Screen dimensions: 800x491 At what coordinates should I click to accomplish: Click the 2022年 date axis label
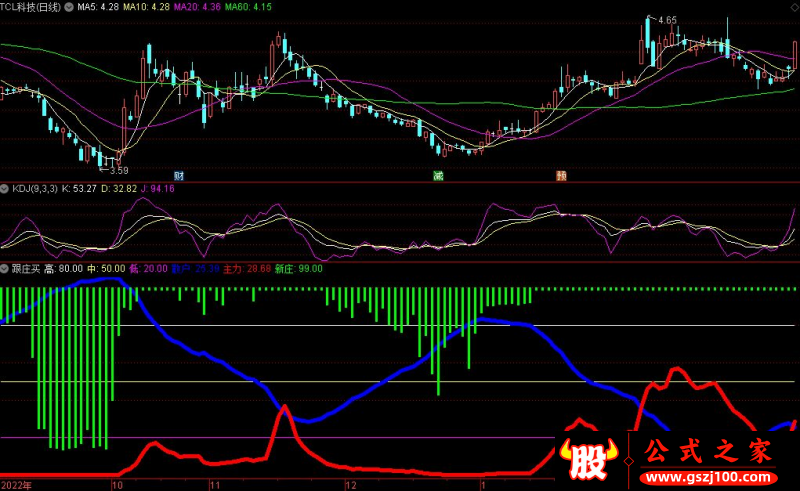16,484
